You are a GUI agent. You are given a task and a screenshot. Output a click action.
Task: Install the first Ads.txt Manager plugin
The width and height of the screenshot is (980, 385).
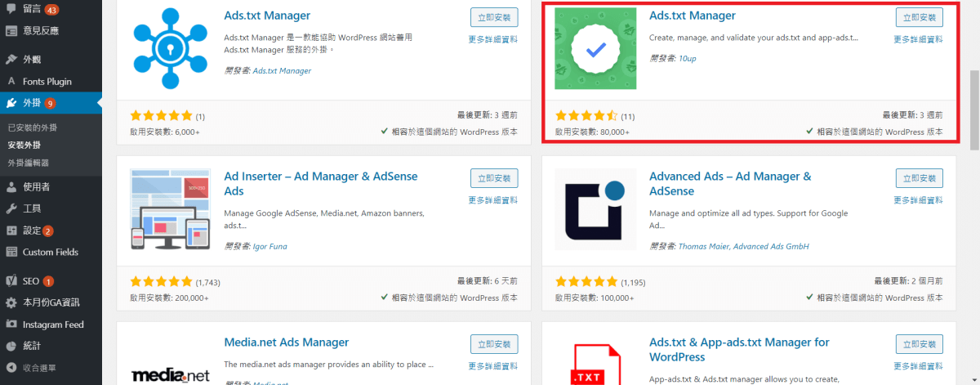tap(494, 17)
